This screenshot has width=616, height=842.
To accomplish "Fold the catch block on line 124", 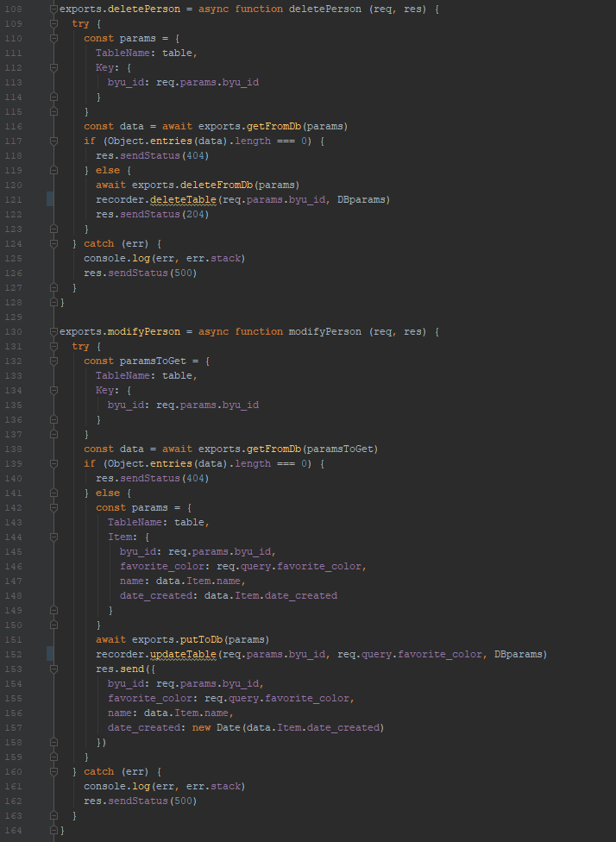I will (x=53, y=244).
